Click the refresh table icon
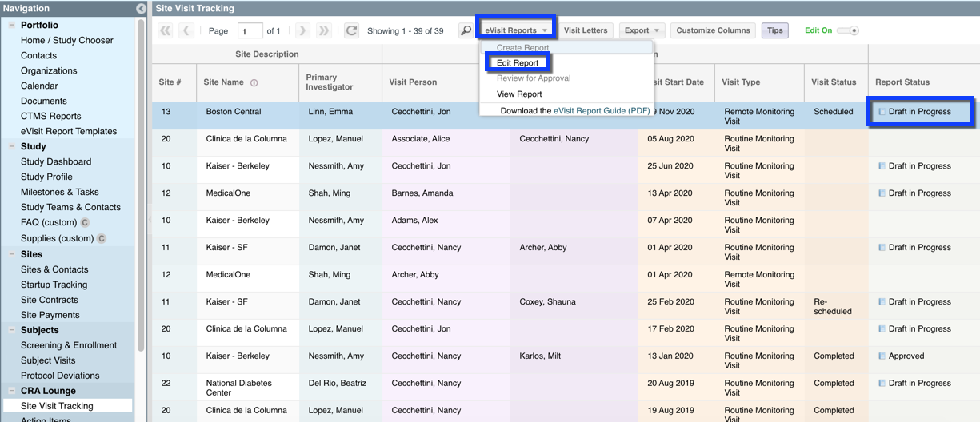This screenshot has height=422, width=980. pos(351,31)
